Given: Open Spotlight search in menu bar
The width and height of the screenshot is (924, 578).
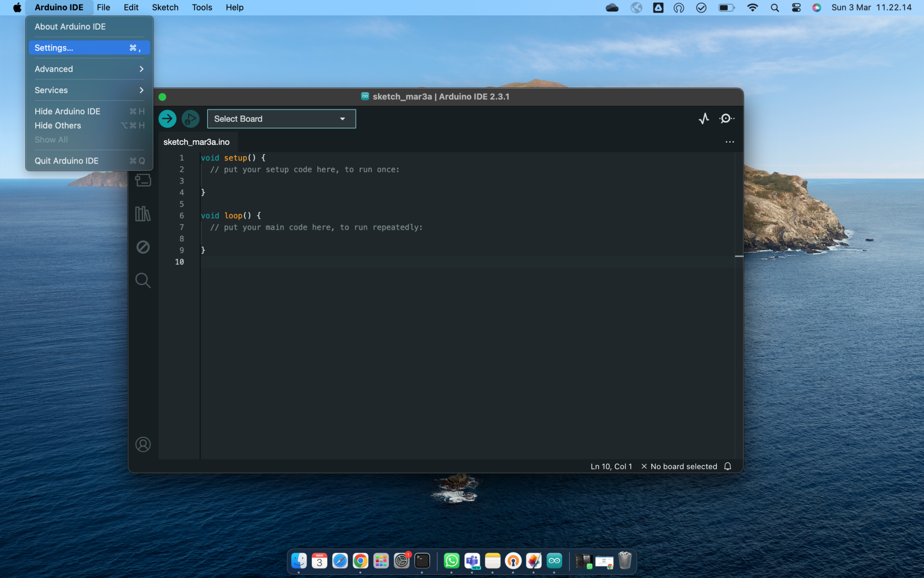Looking at the screenshot, I should click(x=775, y=8).
